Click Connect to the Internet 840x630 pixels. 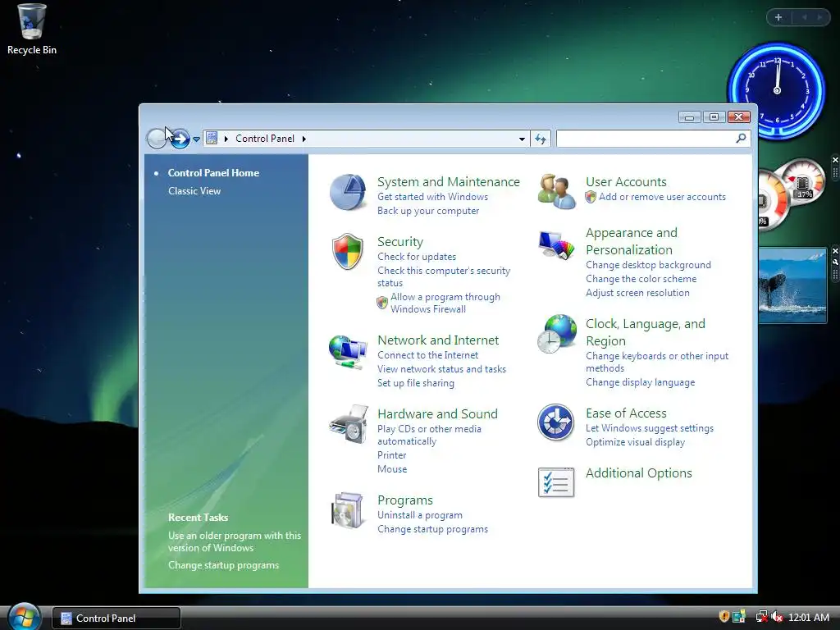point(427,355)
